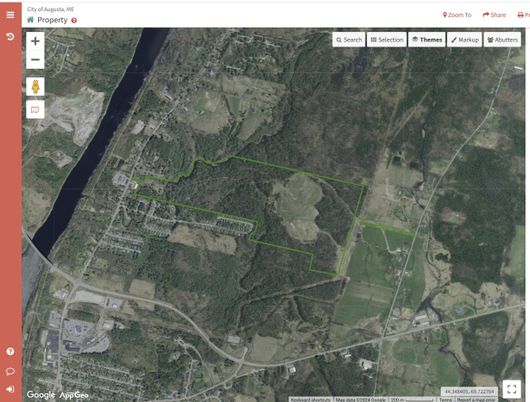Open the Search tool

349,40
